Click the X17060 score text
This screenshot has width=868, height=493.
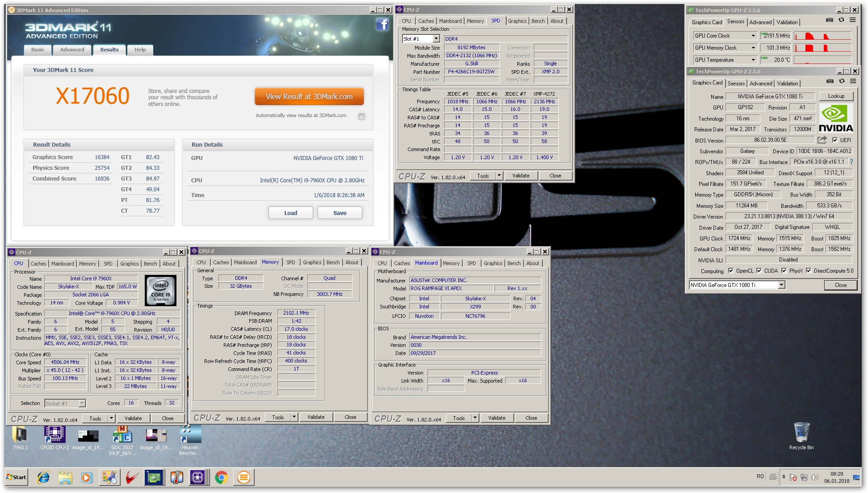click(92, 96)
